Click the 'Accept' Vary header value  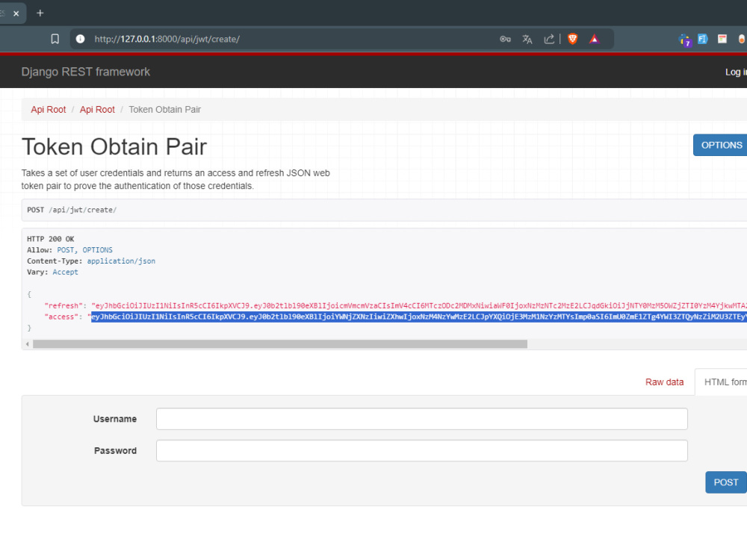point(65,272)
